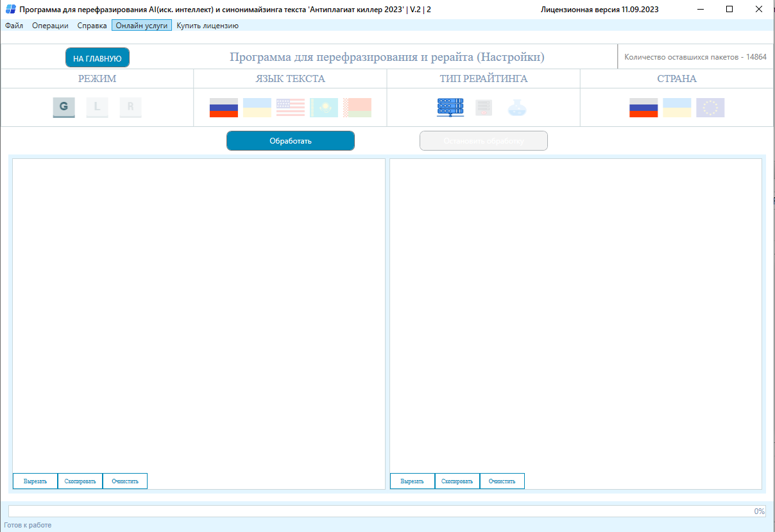
Task: Open the Файл menu
Action: [14, 26]
